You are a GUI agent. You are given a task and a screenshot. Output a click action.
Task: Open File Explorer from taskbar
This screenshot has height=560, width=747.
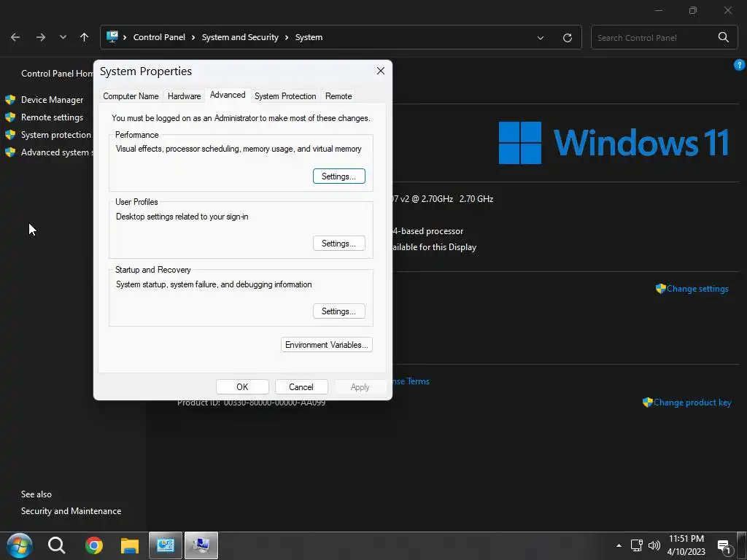(130, 545)
